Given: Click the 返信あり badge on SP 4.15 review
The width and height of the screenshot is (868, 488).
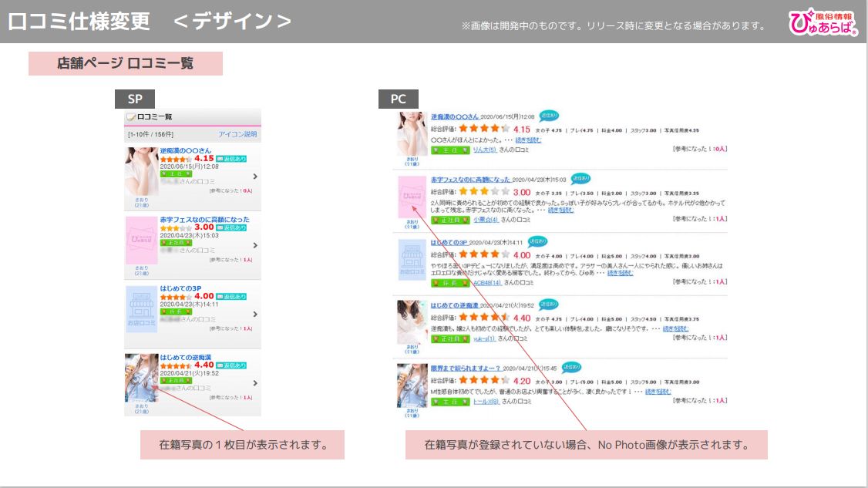Looking at the screenshot, I should (231, 159).
